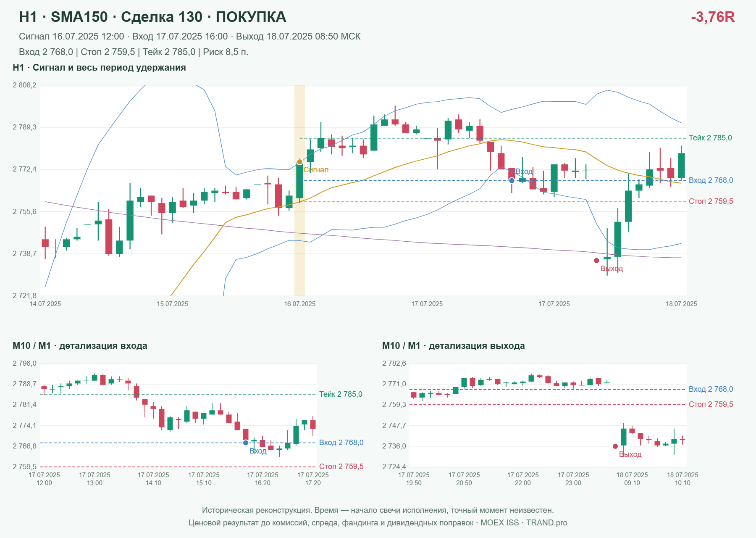756x538 pixels.
Task: Click 'Стоп 2 759,5' label in exit detail chart
Action: (711, 404)
